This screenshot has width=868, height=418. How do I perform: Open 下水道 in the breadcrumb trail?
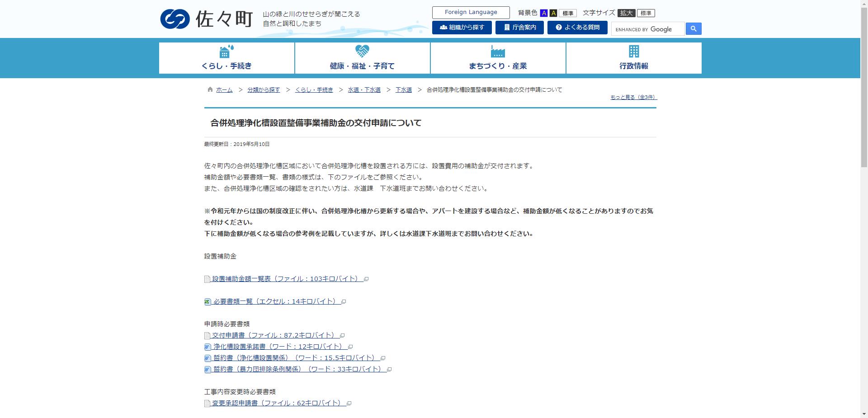point(404,89)
